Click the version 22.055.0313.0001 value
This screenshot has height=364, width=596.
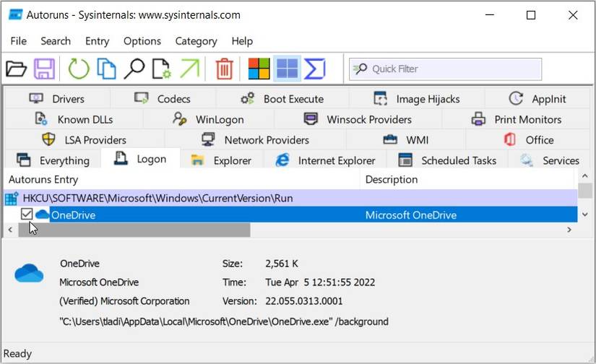pyautogui.click(x=303, y=301)
